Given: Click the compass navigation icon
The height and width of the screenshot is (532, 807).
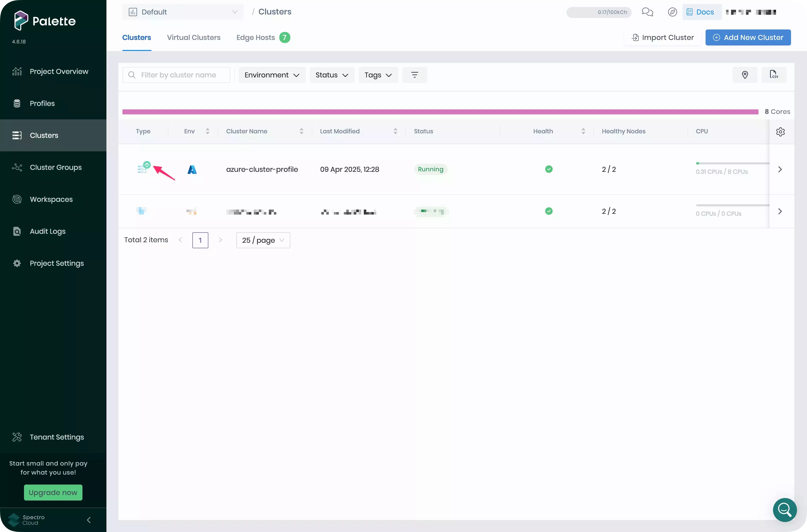Looking at the screenshot, I should point(672,12).
